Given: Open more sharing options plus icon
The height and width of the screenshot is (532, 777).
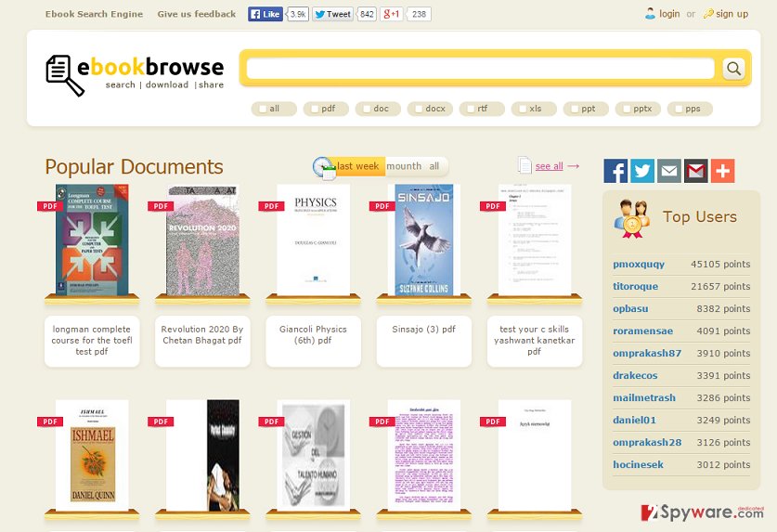Looking at the screenshot, I should click(x=722, y=171).
